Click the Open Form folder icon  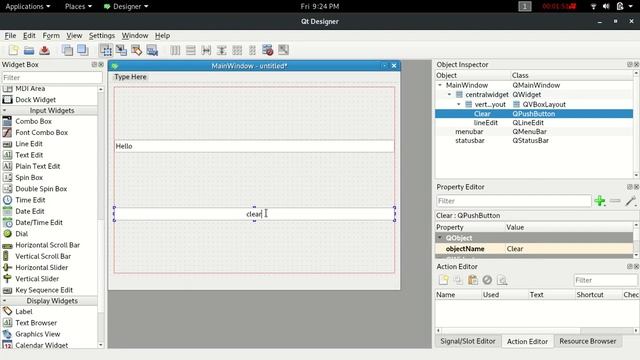(29, 50)
